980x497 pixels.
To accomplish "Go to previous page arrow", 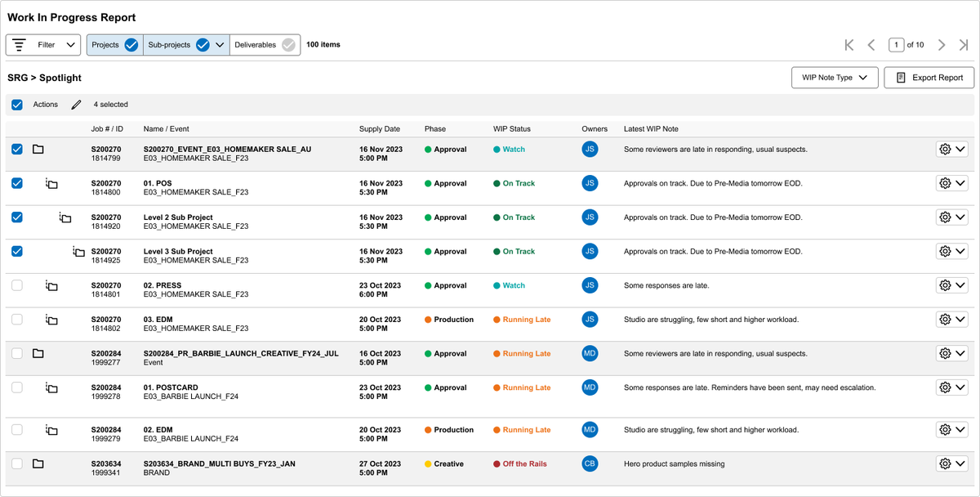I will pyautogui.click(x=871, y=45).
